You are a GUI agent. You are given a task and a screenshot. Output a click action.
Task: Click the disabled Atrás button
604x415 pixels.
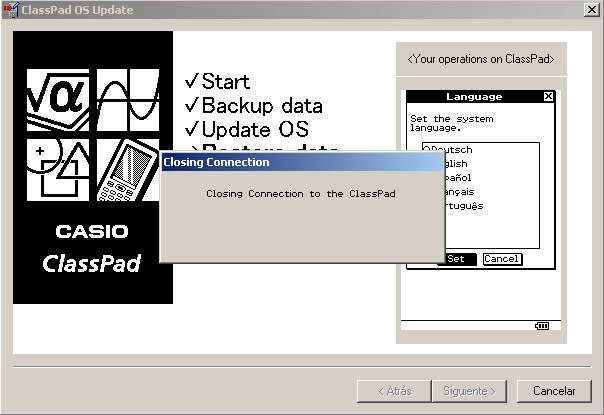394,391
